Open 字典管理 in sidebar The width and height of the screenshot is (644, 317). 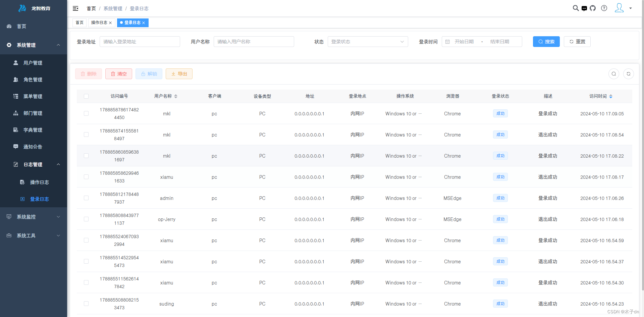point(34,130)
